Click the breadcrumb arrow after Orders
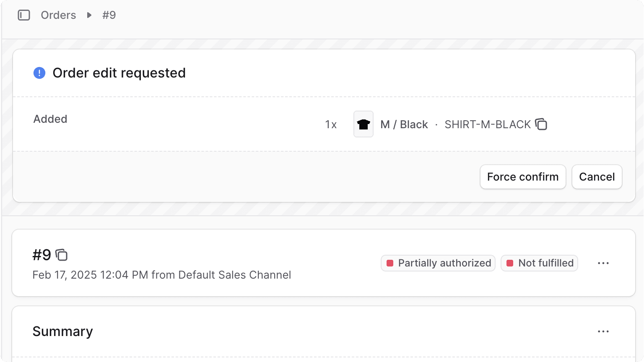Image resolution: width=644 pixels, height=362 pixels. [89, 15]
